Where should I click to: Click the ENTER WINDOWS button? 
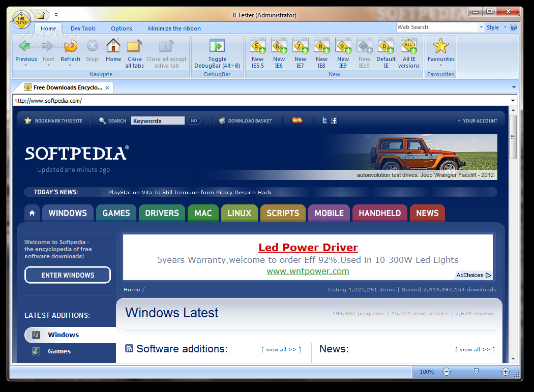[x=67, y=275]
